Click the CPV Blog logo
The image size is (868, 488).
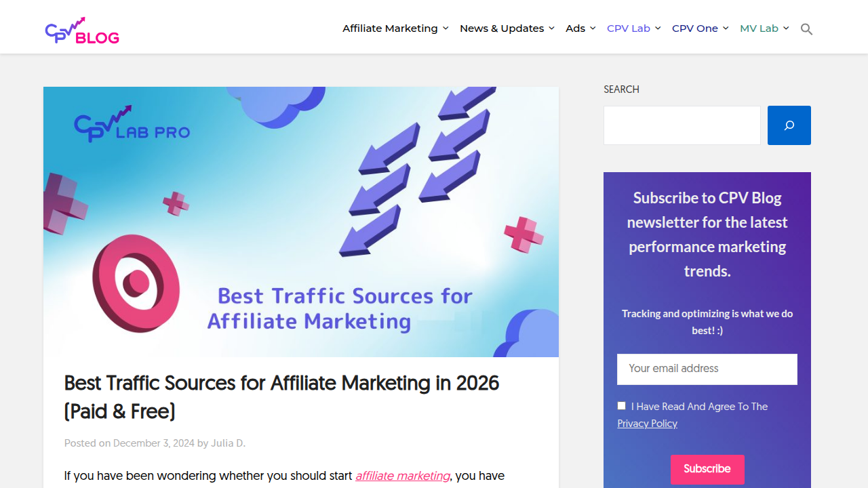click(x=82, y=30)
